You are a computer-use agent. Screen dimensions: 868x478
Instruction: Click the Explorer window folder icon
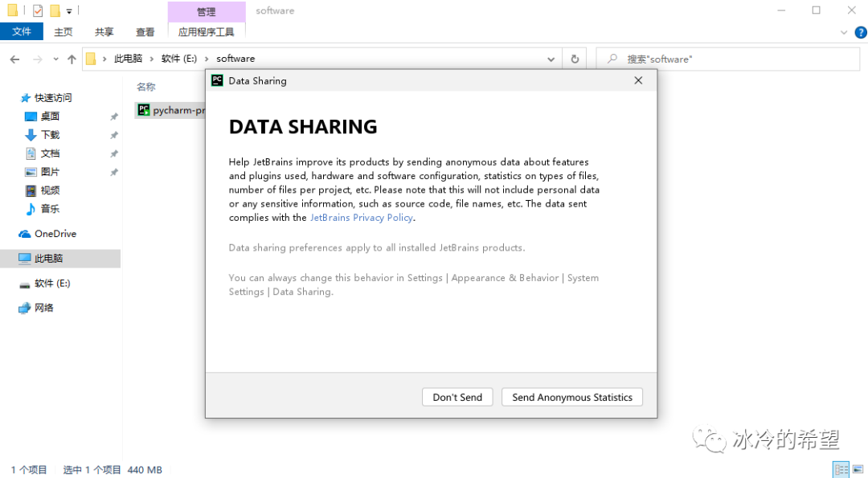[x=12, y=10]
